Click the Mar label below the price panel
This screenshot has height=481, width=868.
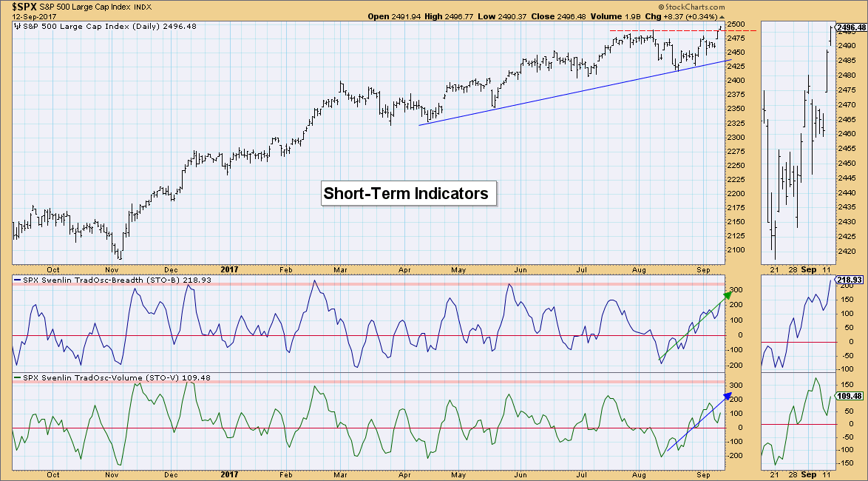tap(340, 270)
